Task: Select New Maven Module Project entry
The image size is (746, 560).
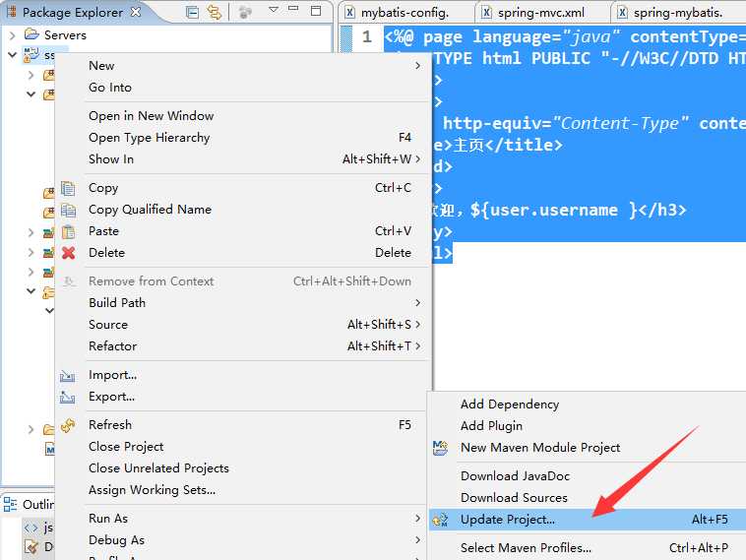Action: pyautogui.click(x=588, y=448)
